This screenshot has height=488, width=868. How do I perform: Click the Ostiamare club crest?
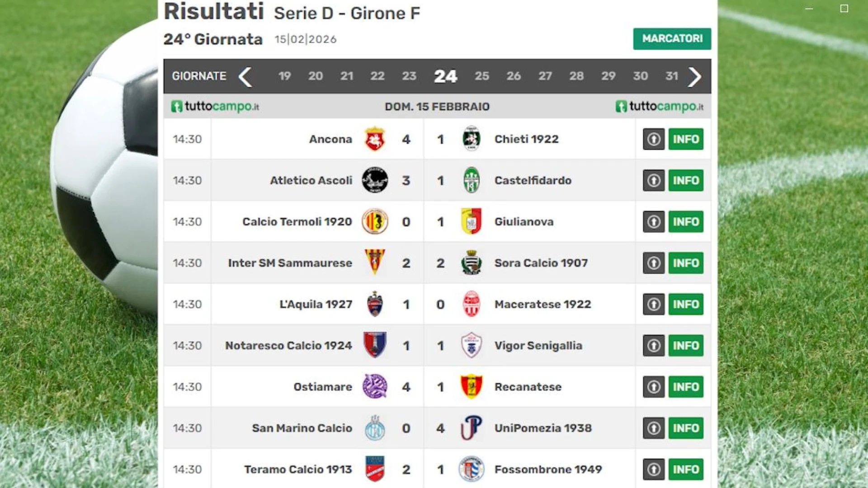(x=374, y=387)
